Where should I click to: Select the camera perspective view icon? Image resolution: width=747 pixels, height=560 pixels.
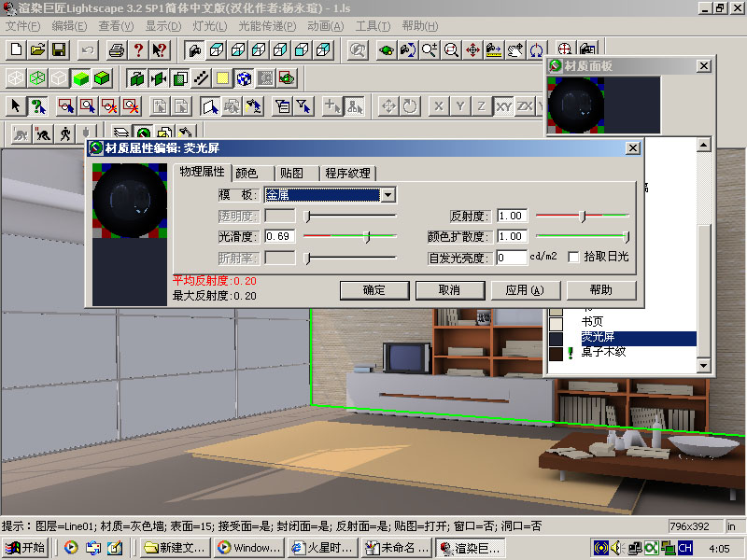(194, 49)
